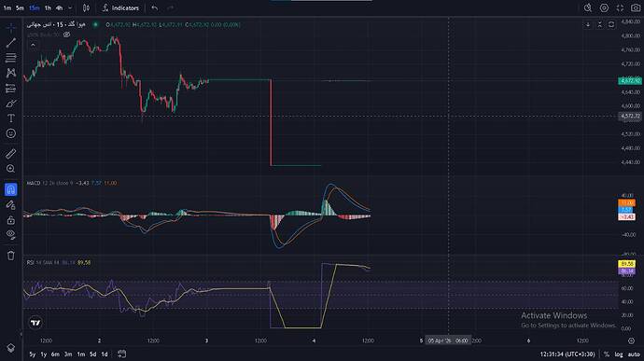
Task: Select the trend line drawing tool
Action: (x=11, y=43)
